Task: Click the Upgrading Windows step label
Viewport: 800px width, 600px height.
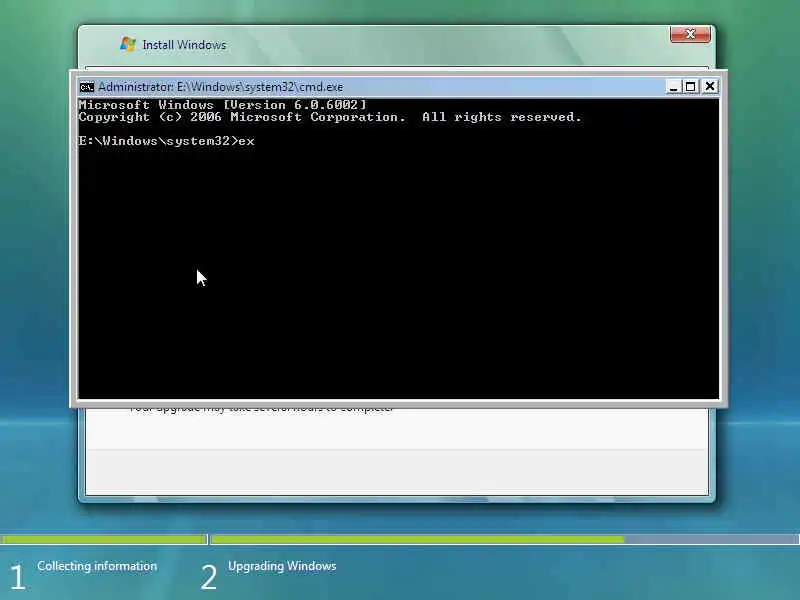Action: [282, 566]
